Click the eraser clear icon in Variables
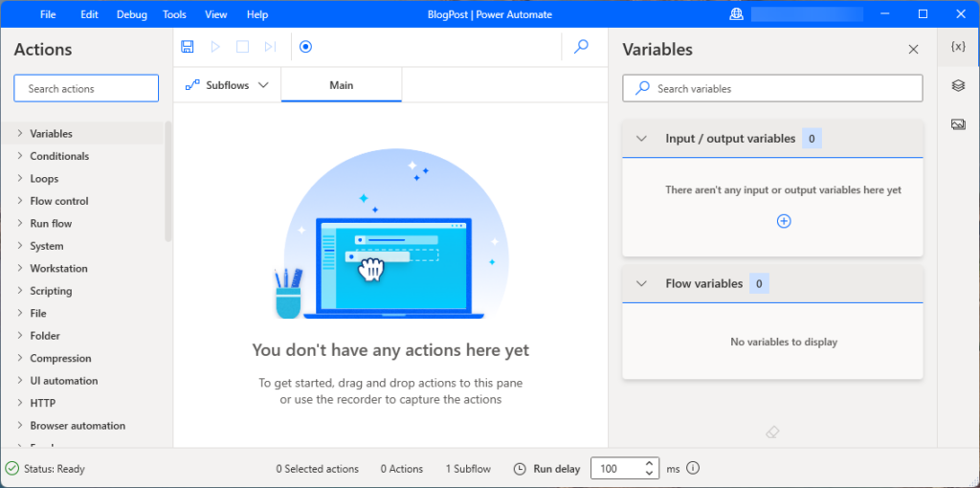980x488 pixels. pos(772,433)
